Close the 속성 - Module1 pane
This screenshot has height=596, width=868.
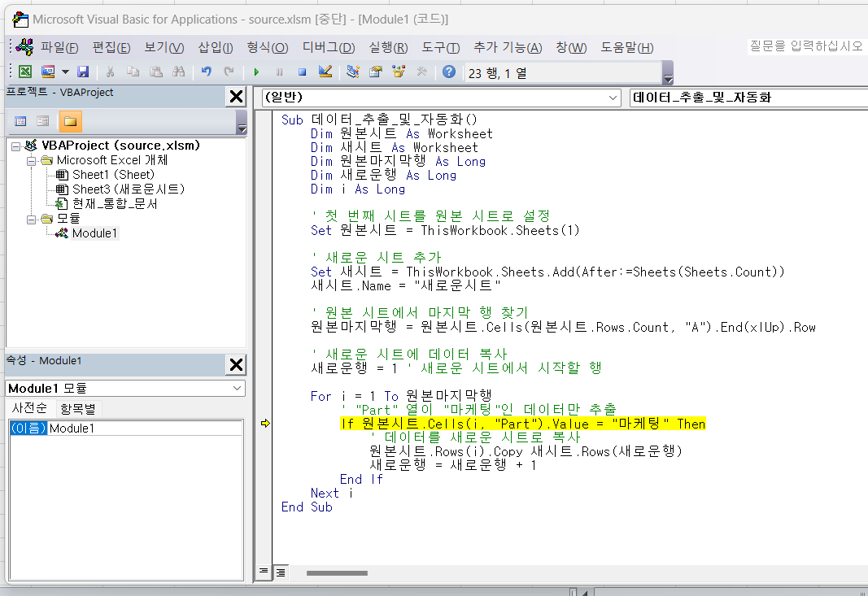pyautogui.click(x=237, y=365)
